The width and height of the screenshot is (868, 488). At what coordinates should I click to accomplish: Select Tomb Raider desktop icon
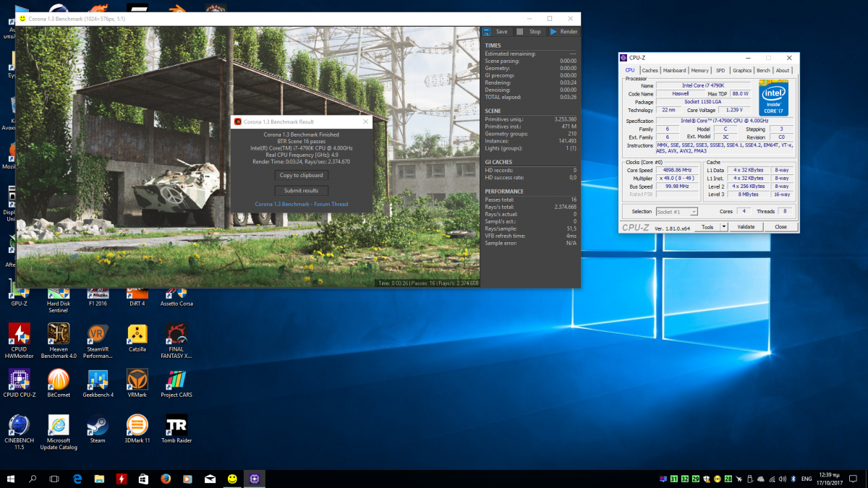tap(176, 429)
